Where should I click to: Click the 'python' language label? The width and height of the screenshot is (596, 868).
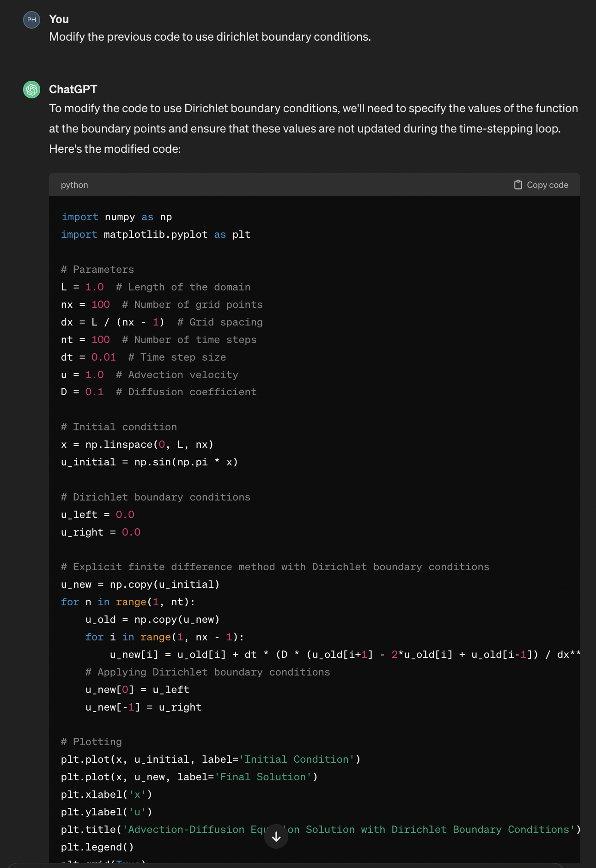[74, 185]
